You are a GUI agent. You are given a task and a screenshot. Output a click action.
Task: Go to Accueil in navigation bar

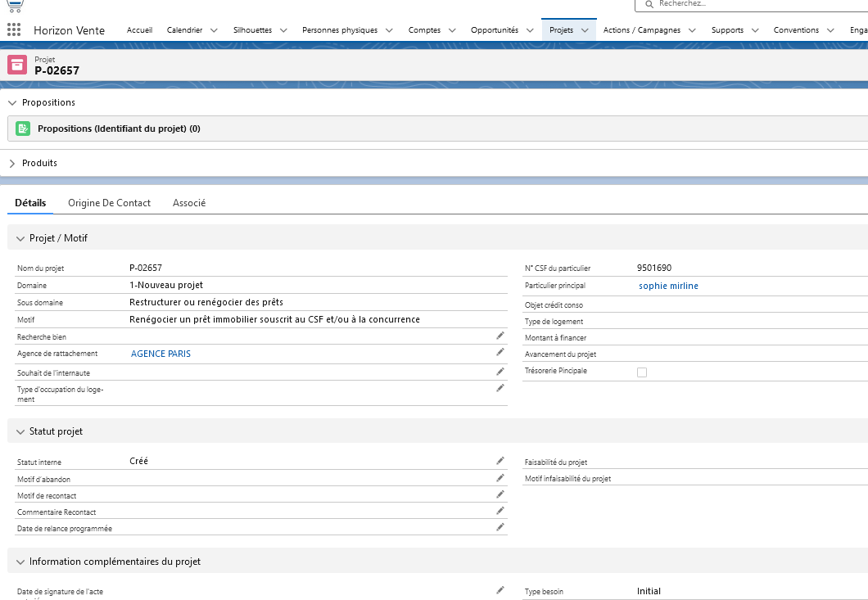click(x=139, y=30)
